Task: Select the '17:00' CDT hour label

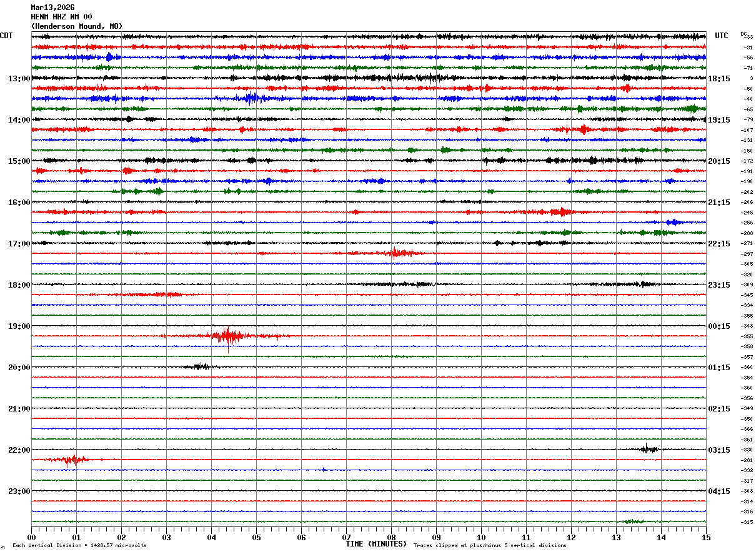Action: tap(19, 244)
